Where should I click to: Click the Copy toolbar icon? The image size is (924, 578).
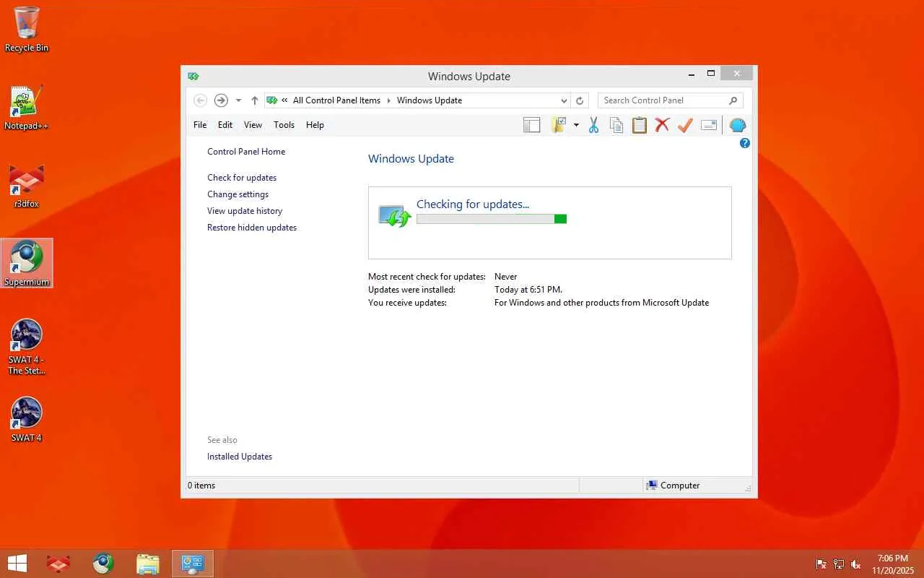pos(616,125)
